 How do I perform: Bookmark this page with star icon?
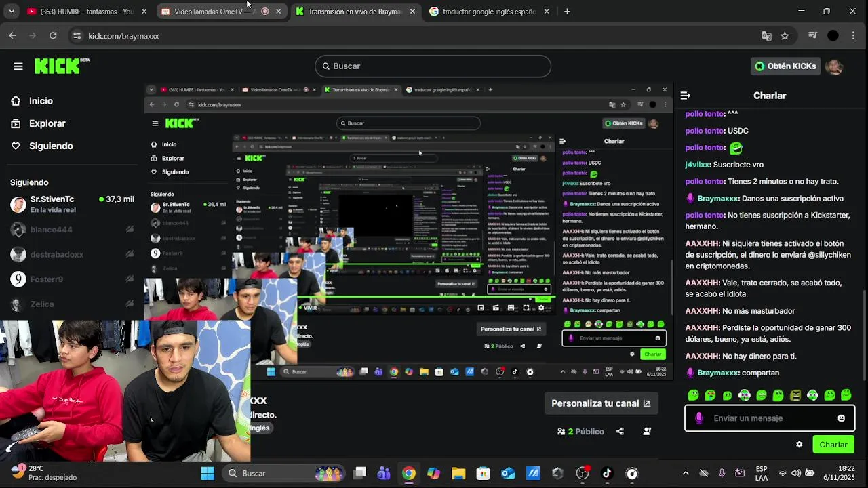[x=785, y=36]
